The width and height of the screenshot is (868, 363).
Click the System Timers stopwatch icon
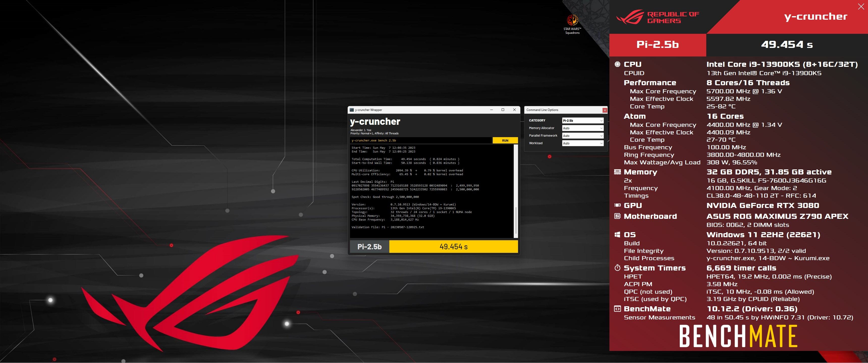[x=617, y=268]
